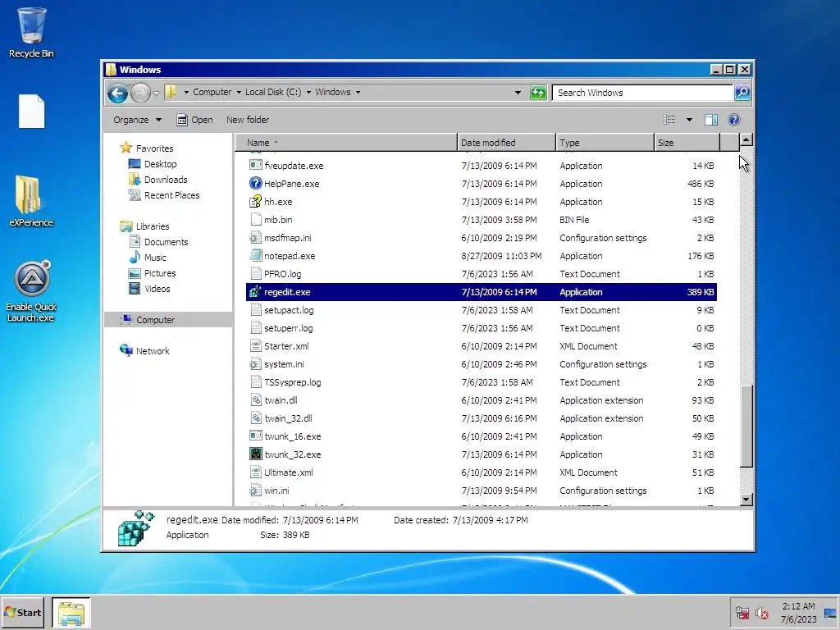Click the Local Disk (C:) breadcrumb
840x630 pixels.
273,92
